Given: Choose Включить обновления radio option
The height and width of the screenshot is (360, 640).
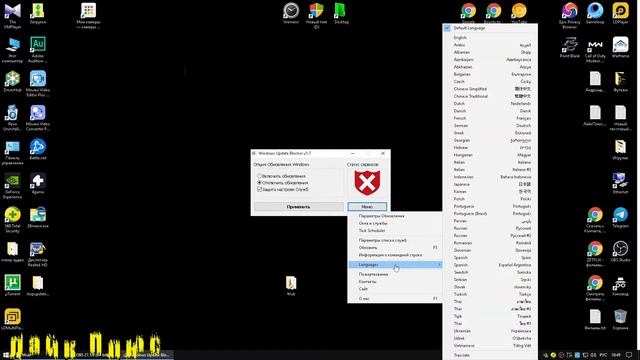Looking at the screenshot, I should pos(281,176).
